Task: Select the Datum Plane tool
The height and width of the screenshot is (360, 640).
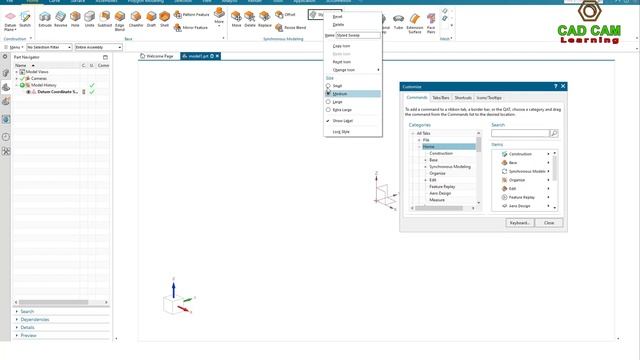Action: coord(10,21)
